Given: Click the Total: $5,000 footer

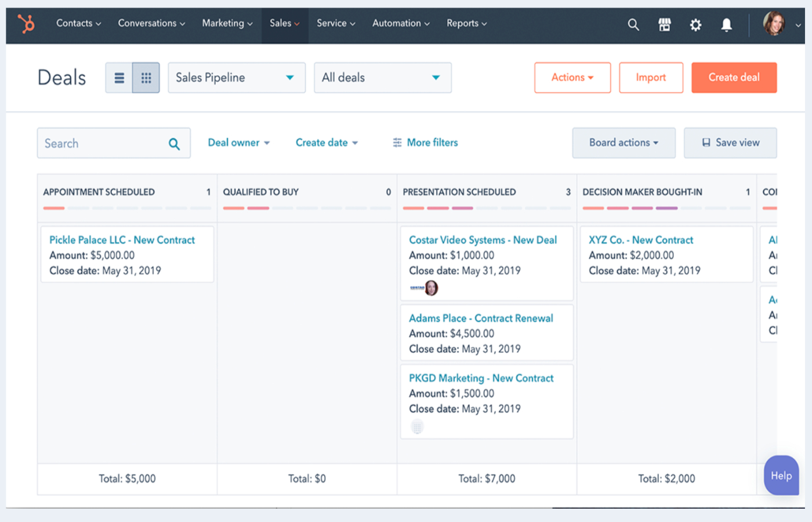Looking at the screenshot, I should (127, 479).
